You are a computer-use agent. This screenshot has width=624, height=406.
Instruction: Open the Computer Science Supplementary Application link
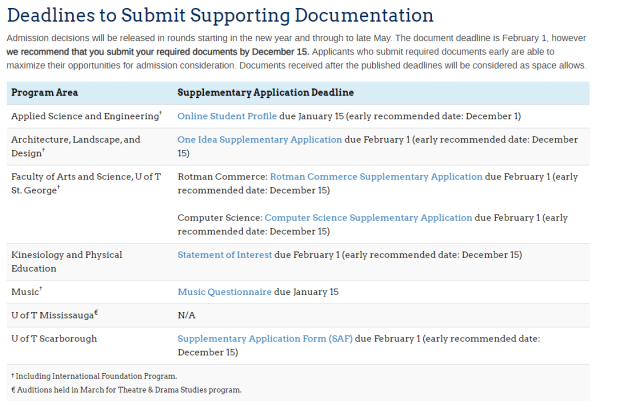368,217
